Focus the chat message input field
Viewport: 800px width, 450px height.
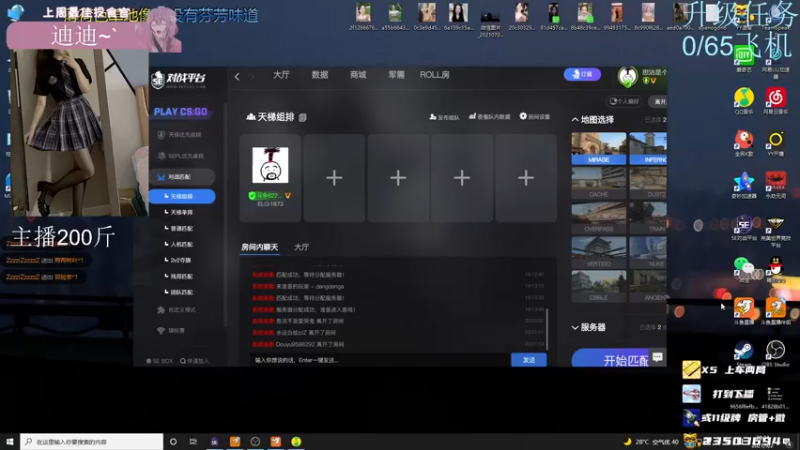coord(380,360)
